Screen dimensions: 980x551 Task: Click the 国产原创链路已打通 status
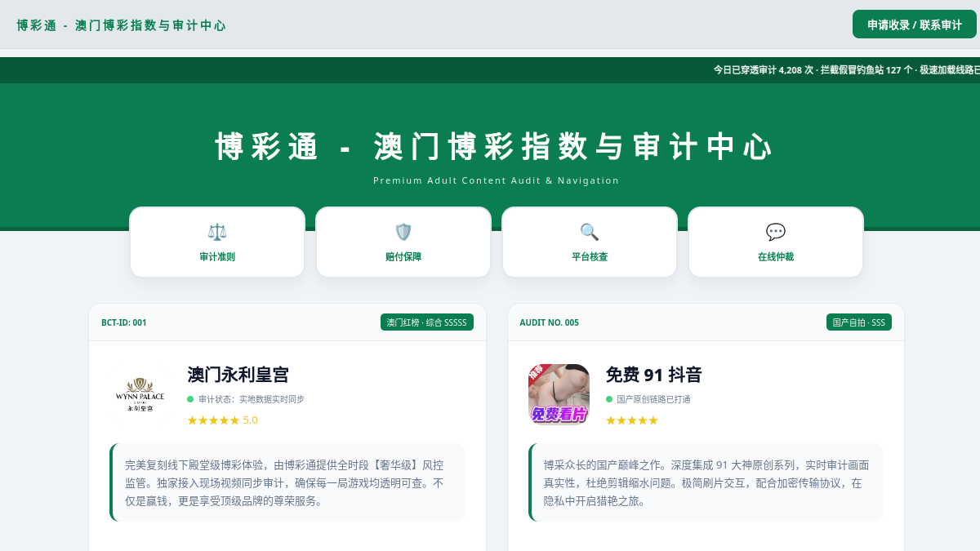(648, 399)
